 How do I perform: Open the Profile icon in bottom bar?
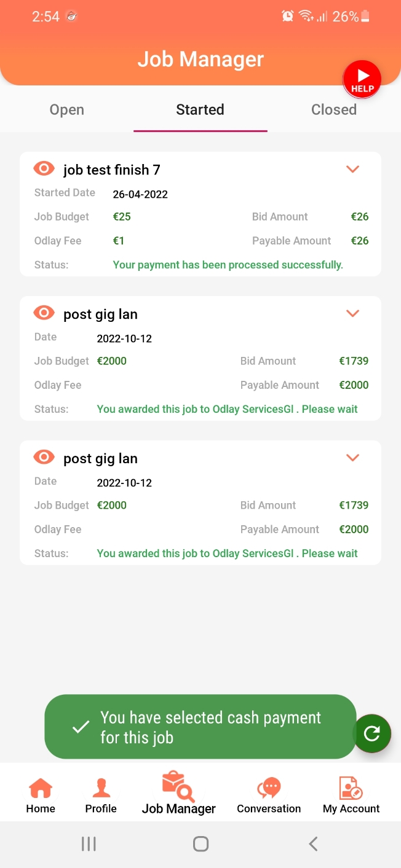click(x=101, y=787)
